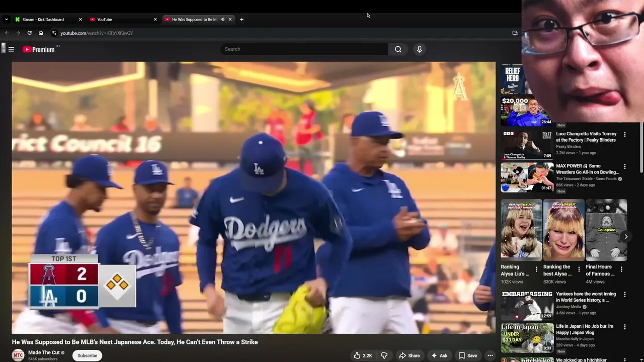
Task: Visit The Tatsunami Stable - Sumo Foods channel
Action: 586,179
